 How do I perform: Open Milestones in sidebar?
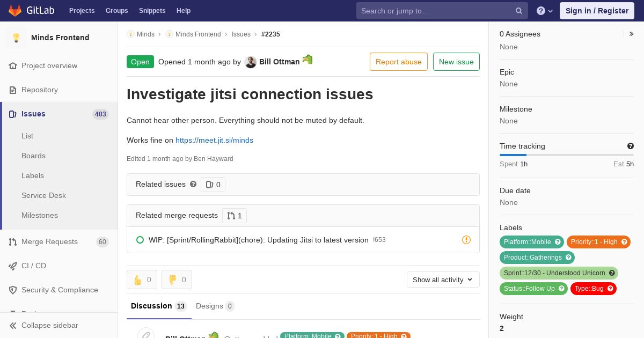click(x=40, y=215)
